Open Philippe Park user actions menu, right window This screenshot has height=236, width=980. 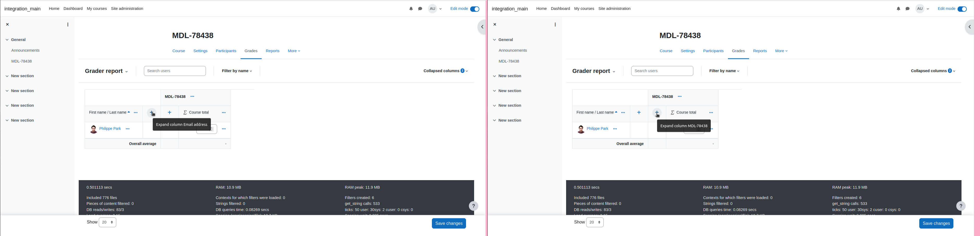[x=615, y=129]
